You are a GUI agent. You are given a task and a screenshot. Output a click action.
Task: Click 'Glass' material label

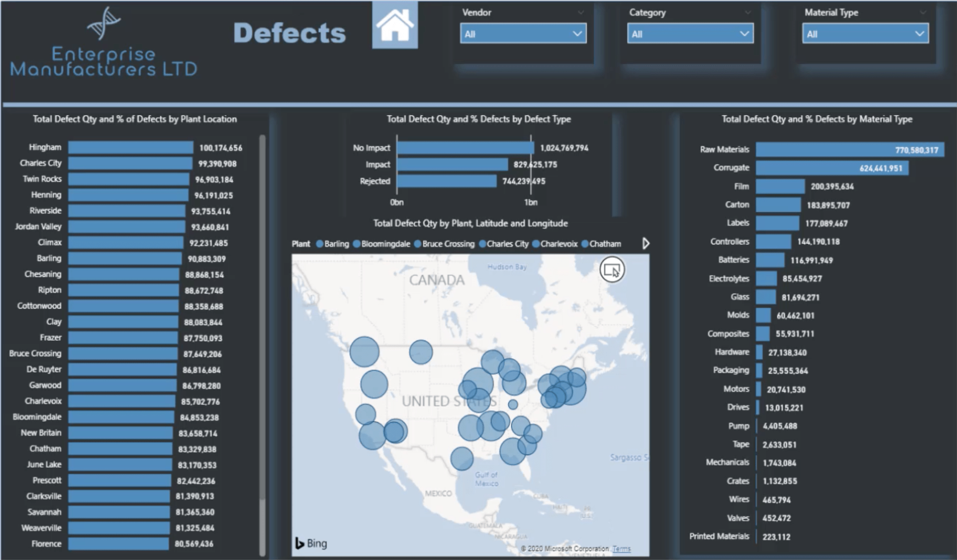740,297
